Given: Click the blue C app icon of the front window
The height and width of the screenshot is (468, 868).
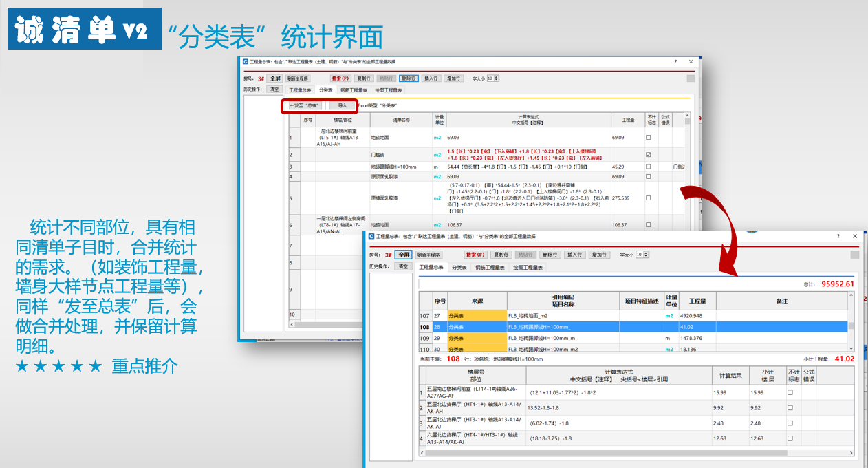Looking at the screenshot, I should coord(372,236).
